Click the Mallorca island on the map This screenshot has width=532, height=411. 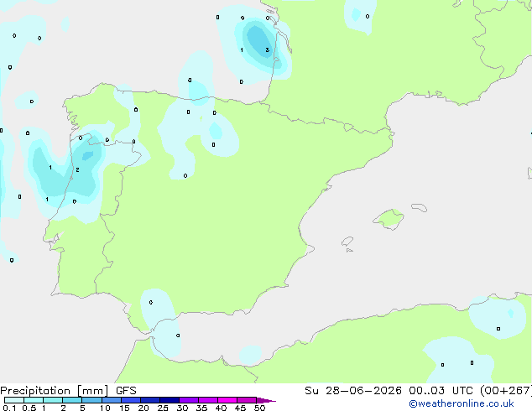389,219
